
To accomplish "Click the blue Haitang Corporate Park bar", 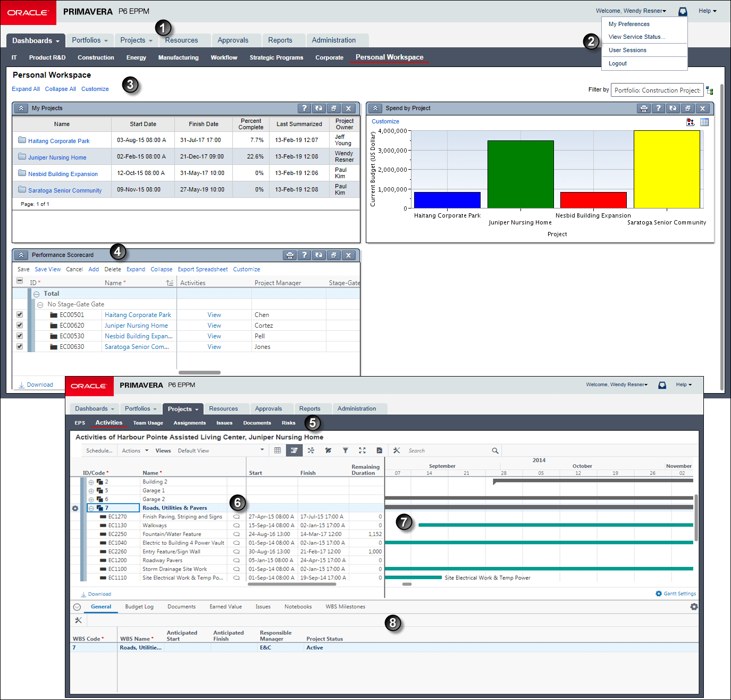I will 447,200.
